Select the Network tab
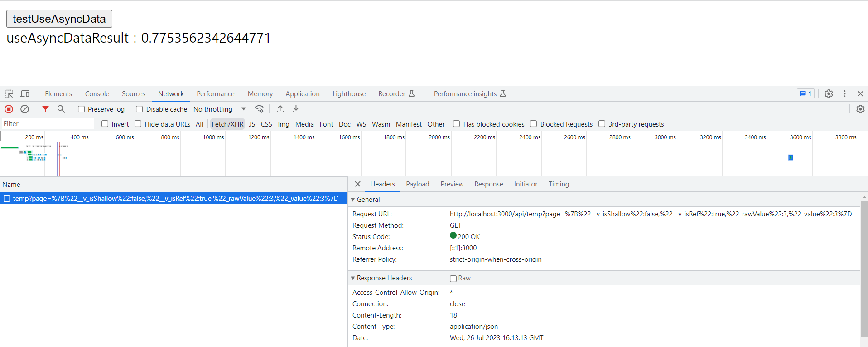 (x=171, y=94)
